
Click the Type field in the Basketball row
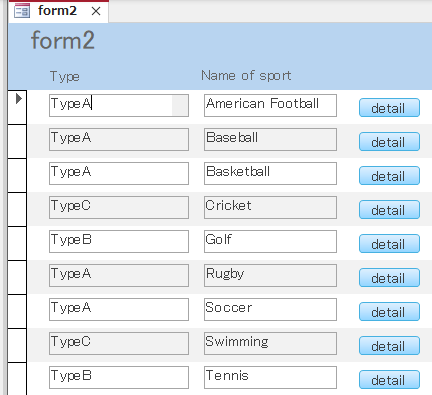119,173
